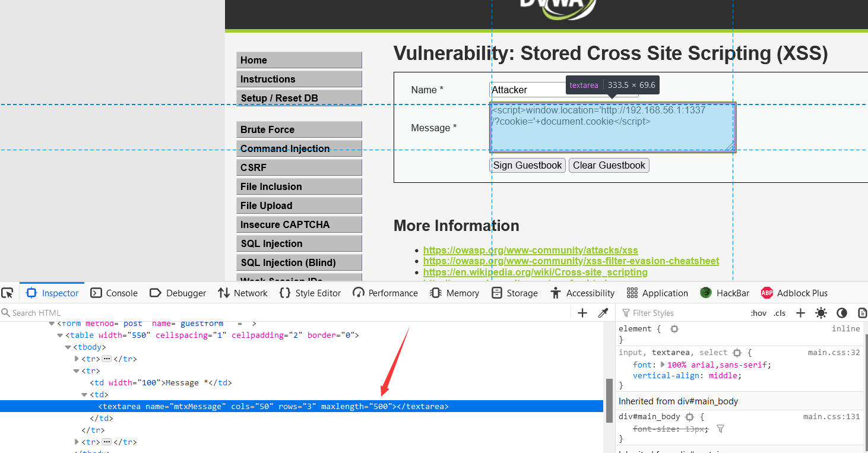
Task: Open the owasp.org attacks/xss link
Action: tap(531, 251)
